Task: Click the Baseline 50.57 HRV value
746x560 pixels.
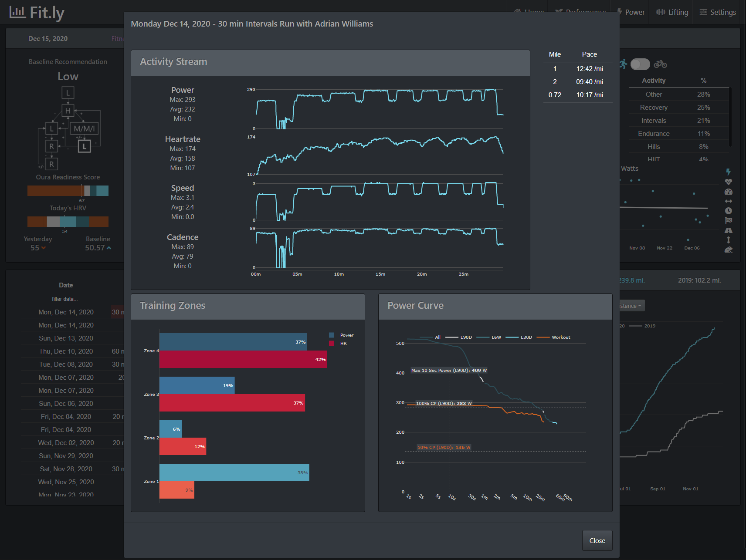Action: click(98, 248)
